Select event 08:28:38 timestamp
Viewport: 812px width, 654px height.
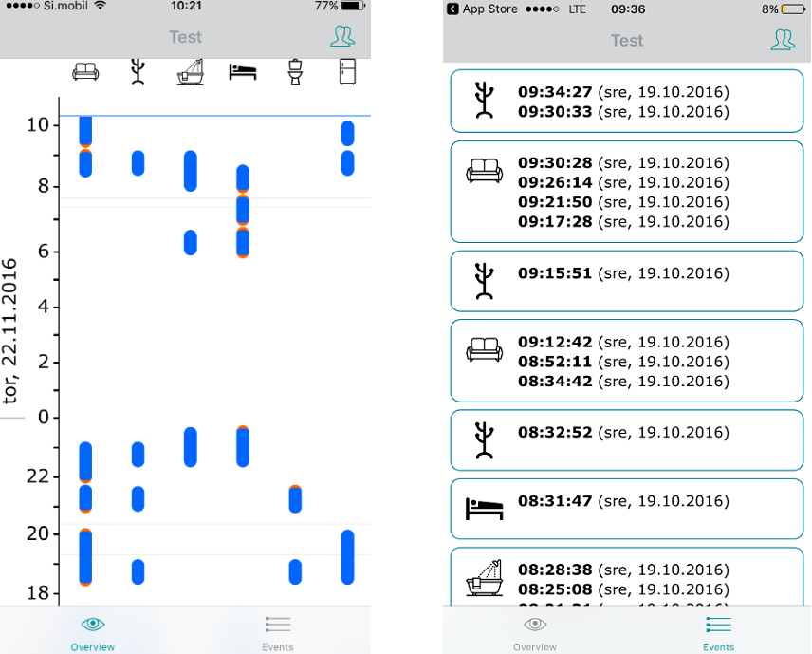[555, 570]
